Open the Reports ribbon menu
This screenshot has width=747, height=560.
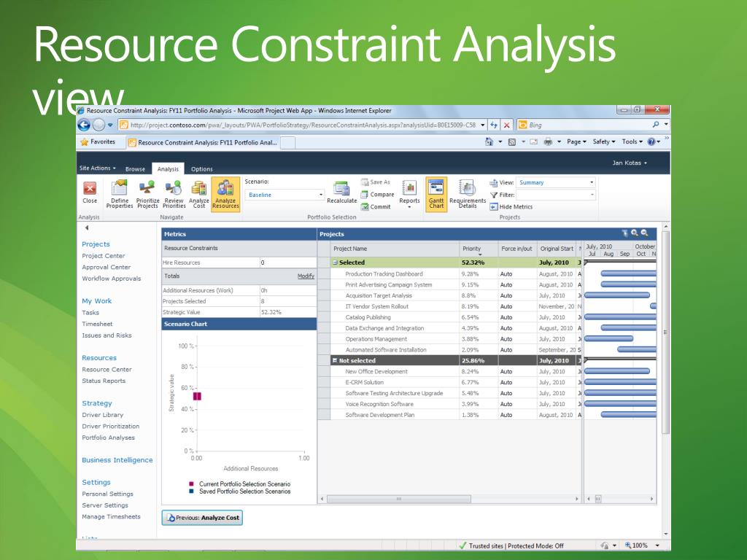pyautogui.click(x=409, y=194)
